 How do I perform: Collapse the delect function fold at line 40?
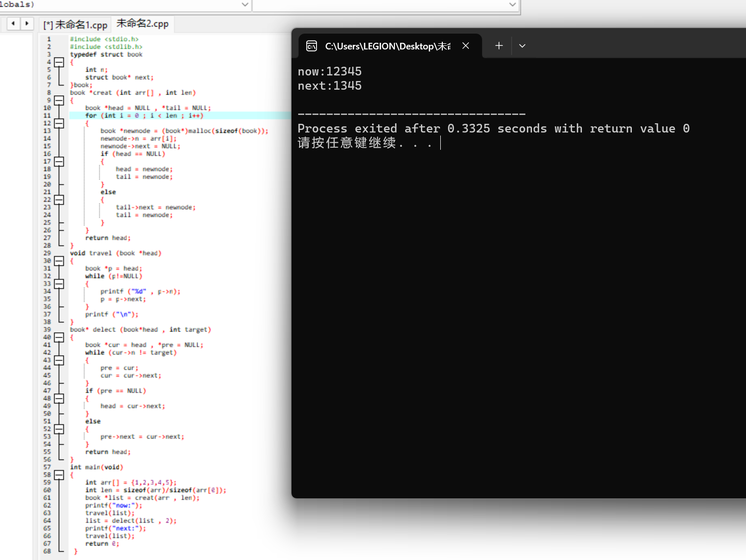coord(59,337)
